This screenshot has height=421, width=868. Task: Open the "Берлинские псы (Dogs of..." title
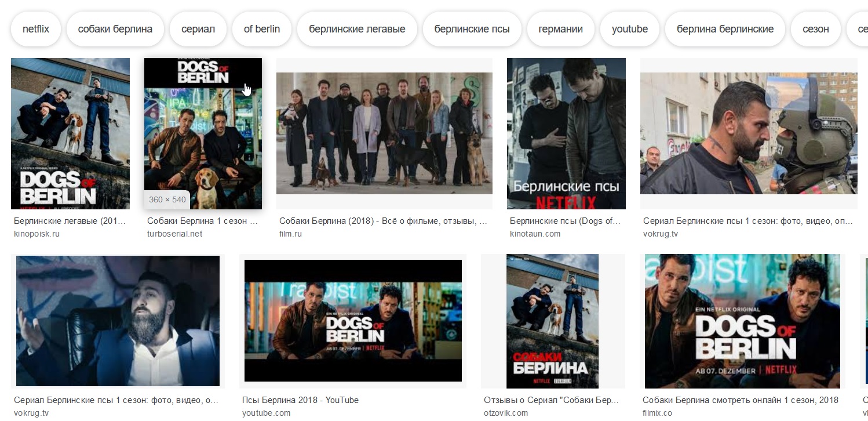[x=565, y=221]
